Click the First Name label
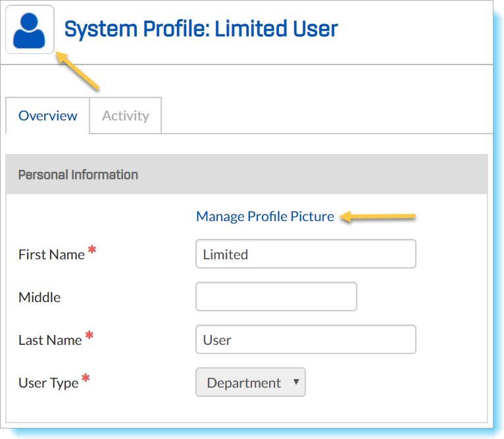Image resolution: width=504 pixels, height=439 pixels. pyautogui.click(x=51, y=255)
